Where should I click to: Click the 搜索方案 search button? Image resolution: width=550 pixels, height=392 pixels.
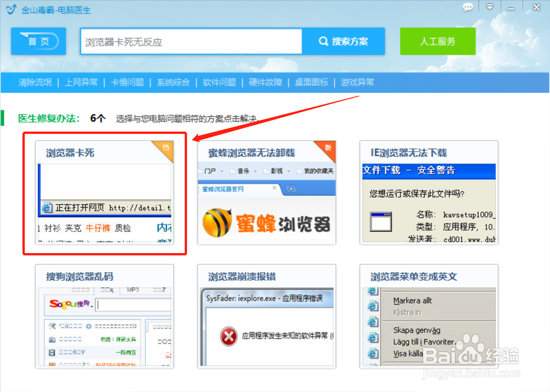coord(343,42)
